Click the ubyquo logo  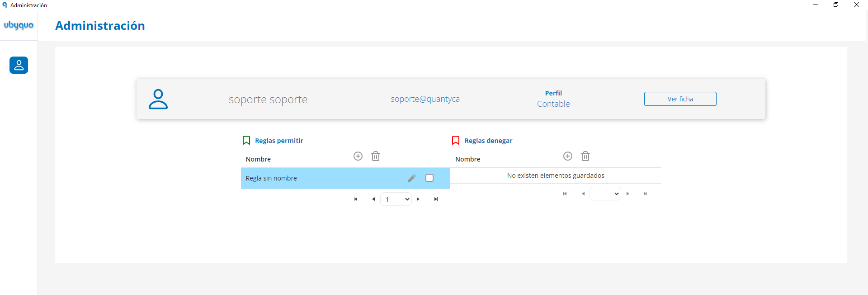tap(19, 25)
